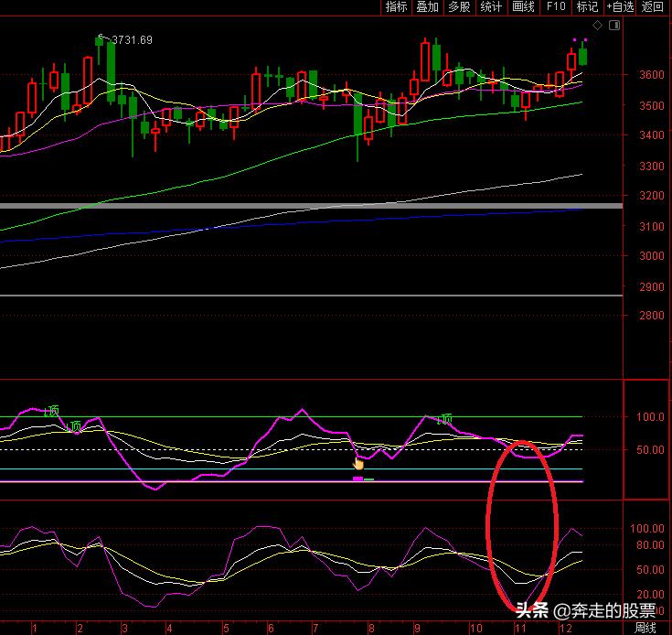Add stock to watchlist with +自选
This screenshot has height=635, width=672.
(x=619, y=7)
